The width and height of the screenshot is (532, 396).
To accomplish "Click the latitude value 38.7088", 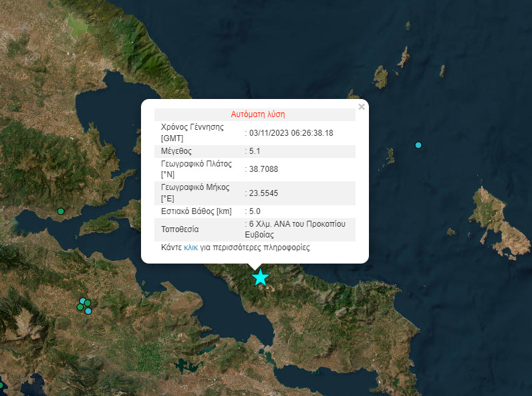I will point(264,169).
